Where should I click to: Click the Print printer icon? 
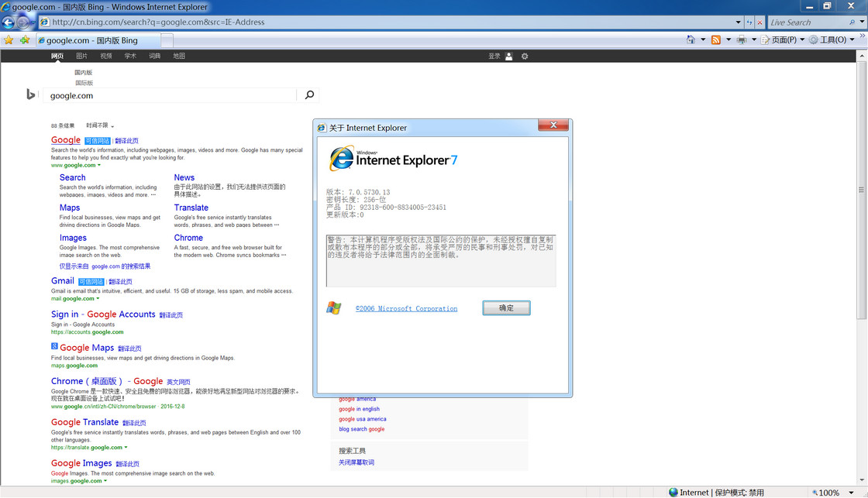[x=742, y=39]
